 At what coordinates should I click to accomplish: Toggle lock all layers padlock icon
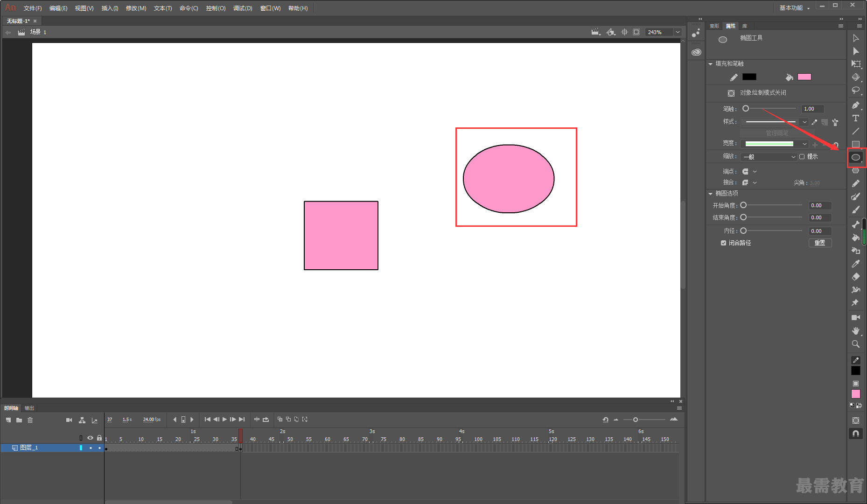click(x=99, y=438)
